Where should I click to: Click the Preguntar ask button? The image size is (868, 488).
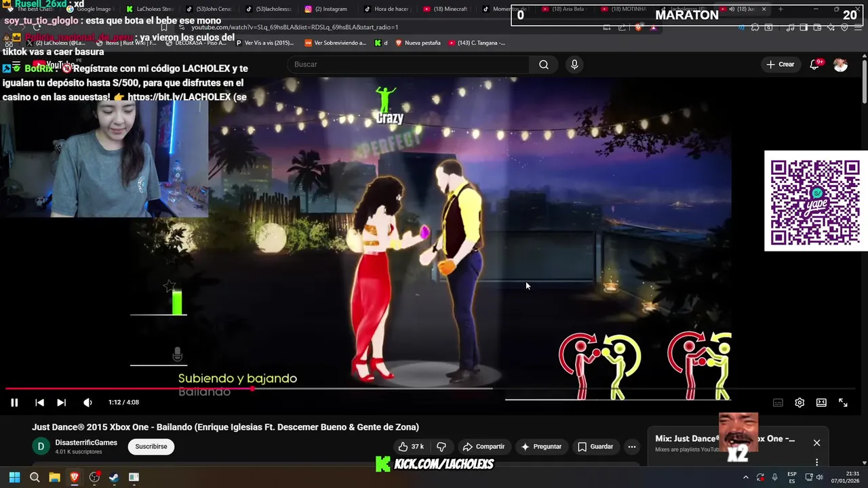[x=540, y=447]
